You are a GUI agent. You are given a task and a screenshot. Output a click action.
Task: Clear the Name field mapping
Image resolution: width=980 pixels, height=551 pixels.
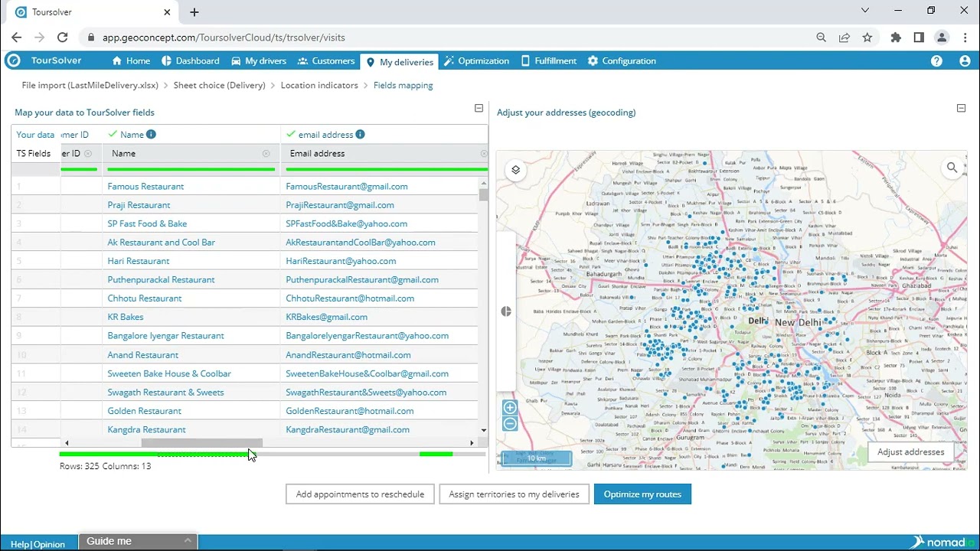click(266, 154)
